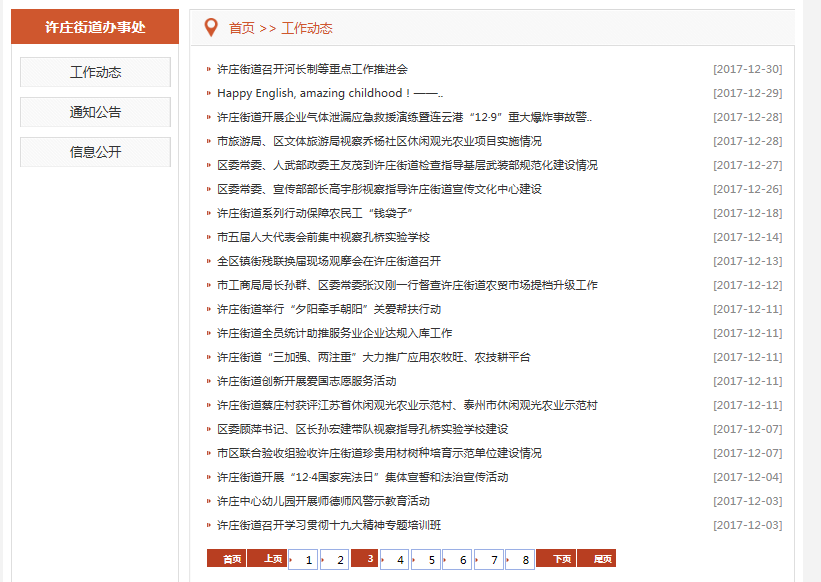Open article 市区联合验收组验收珍贵用材树种
The height and width of the screenshot is (582, 821).
tap(379, 454)
